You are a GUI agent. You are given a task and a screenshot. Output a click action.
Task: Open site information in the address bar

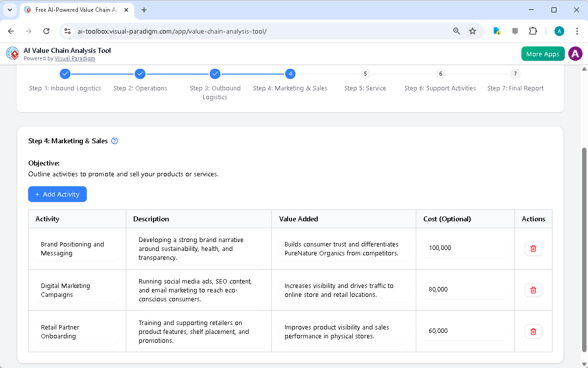(67, 31)
